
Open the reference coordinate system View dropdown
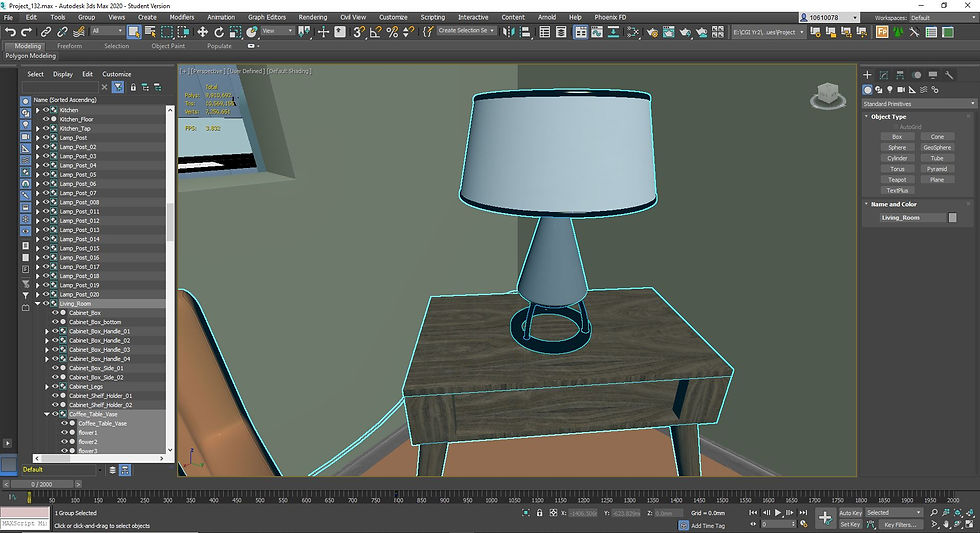click(277, 31)
